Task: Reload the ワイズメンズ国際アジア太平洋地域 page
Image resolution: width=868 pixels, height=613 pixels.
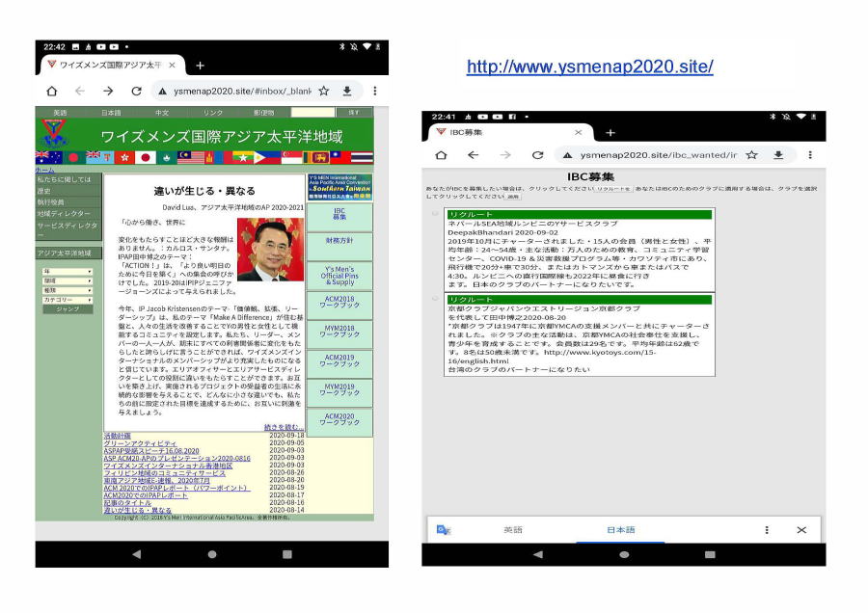Action: 136,91
